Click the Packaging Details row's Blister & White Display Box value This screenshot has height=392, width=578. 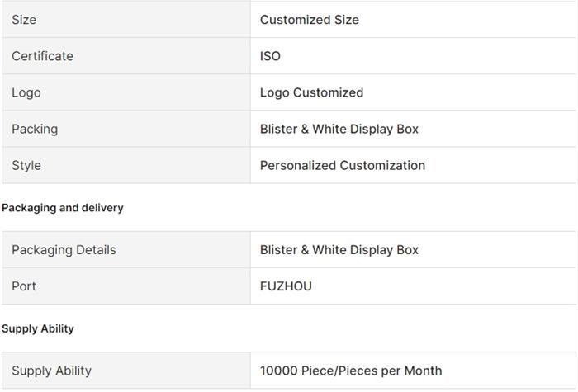[x=339, y=250]
